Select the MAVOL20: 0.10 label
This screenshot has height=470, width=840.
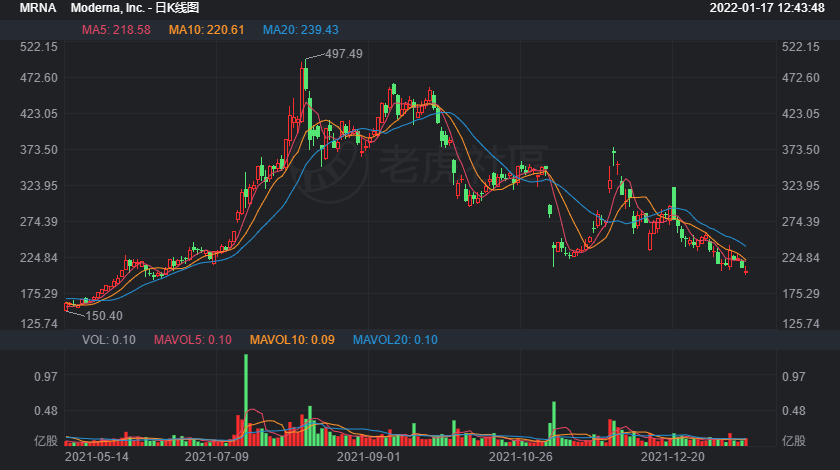tap(395, 340)
